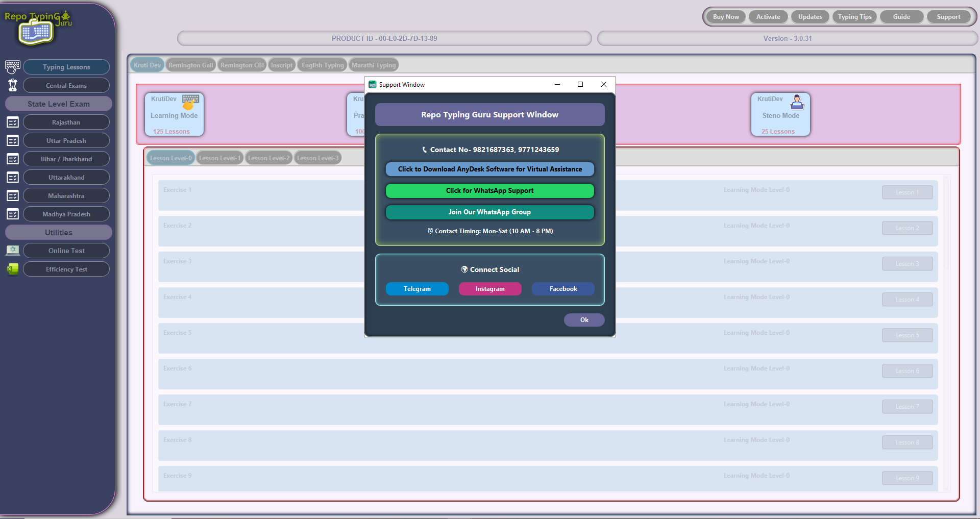Click Activate in top toolbar
The image size is (980, 519).
(x=768, y=17)
